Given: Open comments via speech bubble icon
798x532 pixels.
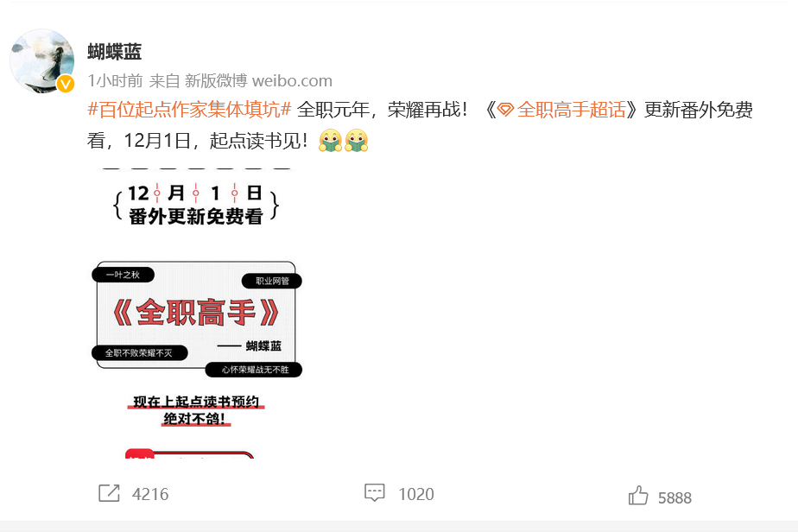Looking at the screenshot, I should [x=375, y=492].
